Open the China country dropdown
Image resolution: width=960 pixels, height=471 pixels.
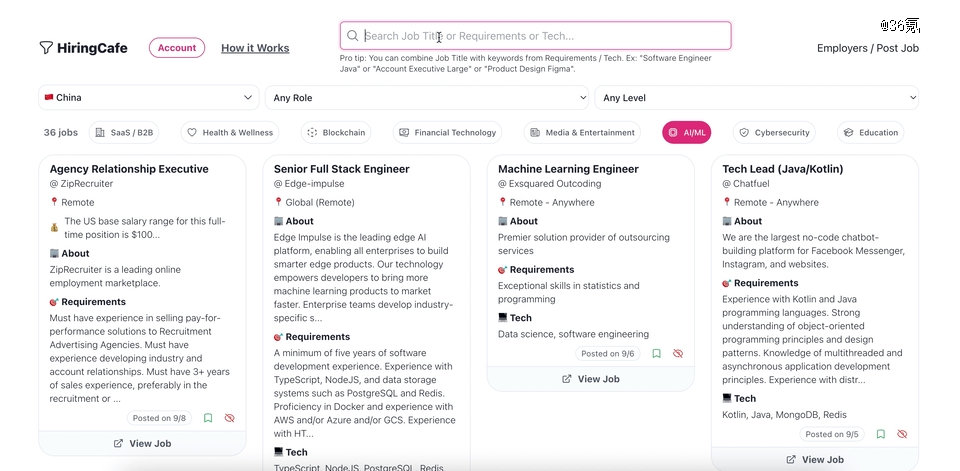pos(149,97)
